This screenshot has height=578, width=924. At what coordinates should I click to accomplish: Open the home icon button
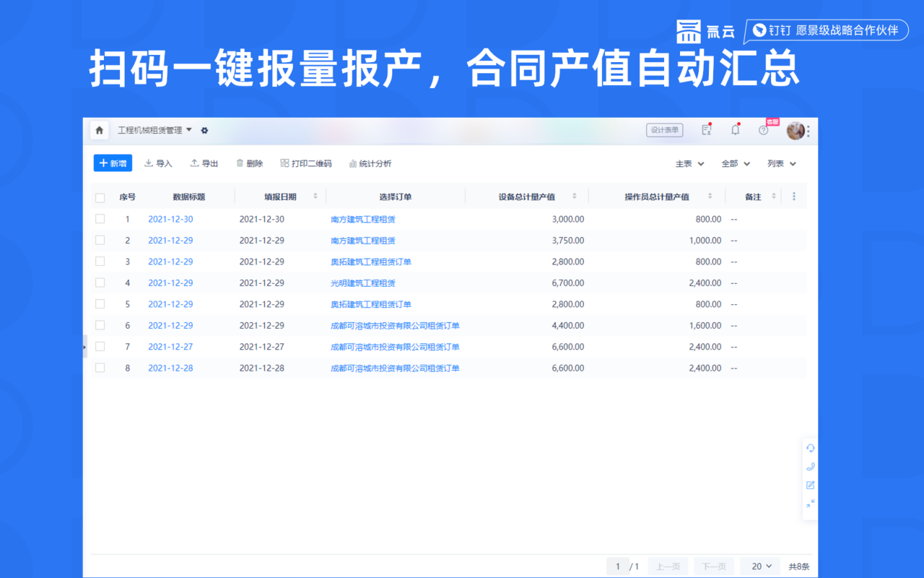100,131
